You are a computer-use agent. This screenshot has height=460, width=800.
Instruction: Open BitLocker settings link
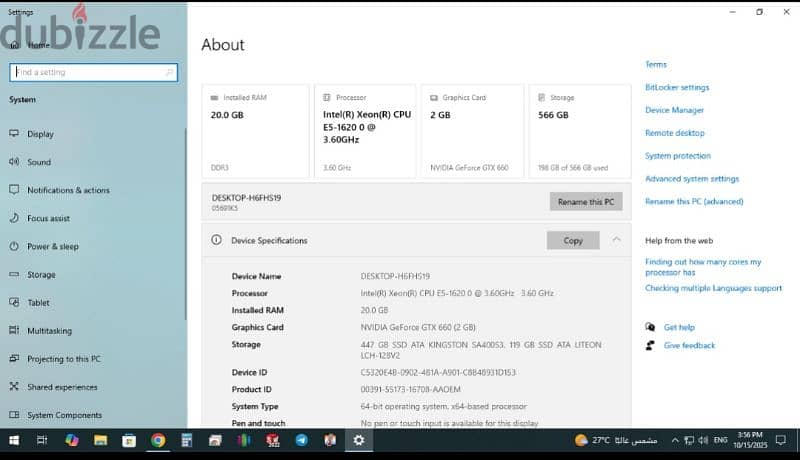[x=677, y=87]
